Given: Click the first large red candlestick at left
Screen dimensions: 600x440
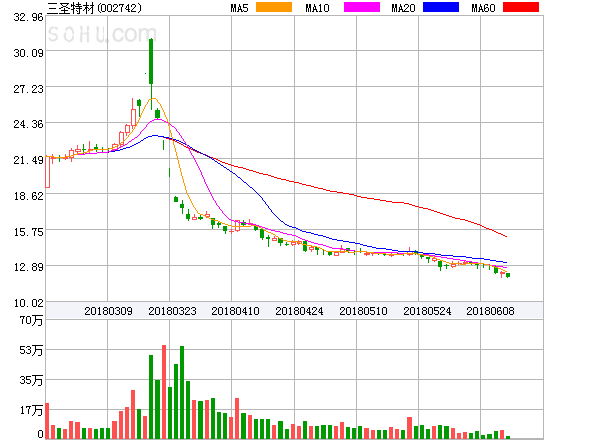Looking at the screenshot, I should click(48, 172).
